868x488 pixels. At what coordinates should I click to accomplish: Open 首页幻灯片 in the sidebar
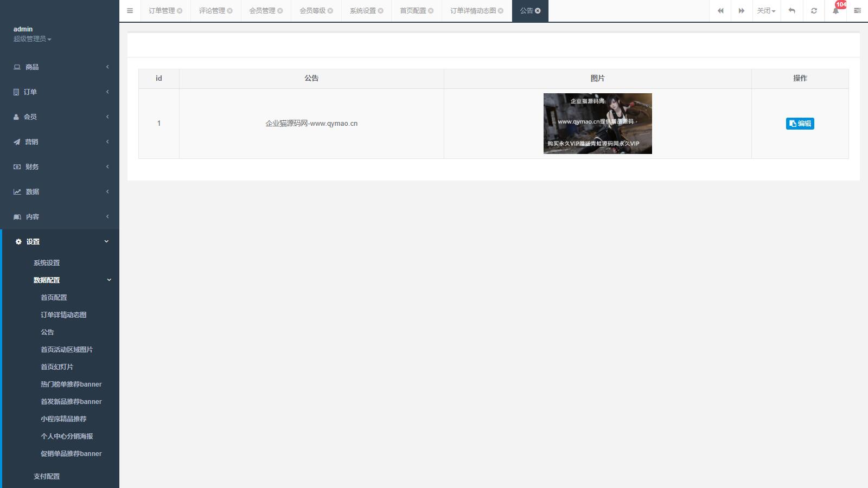coord(57,367)
